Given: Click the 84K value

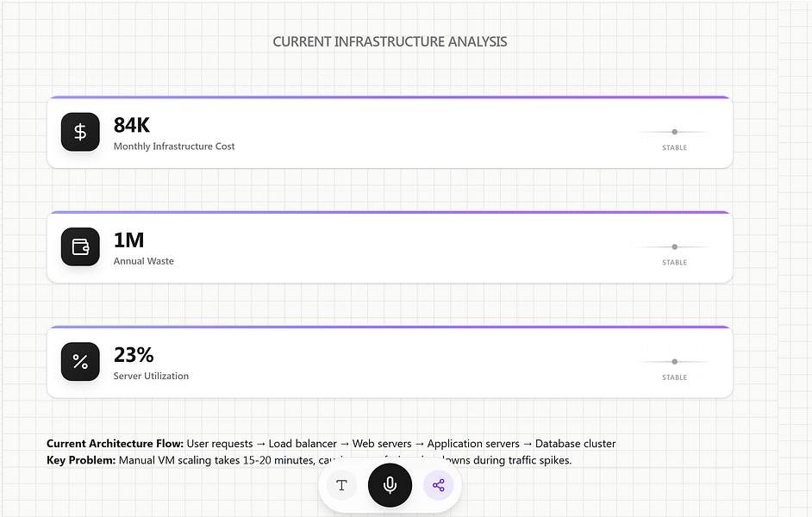Looking at the screenshot, I should 132,126.
